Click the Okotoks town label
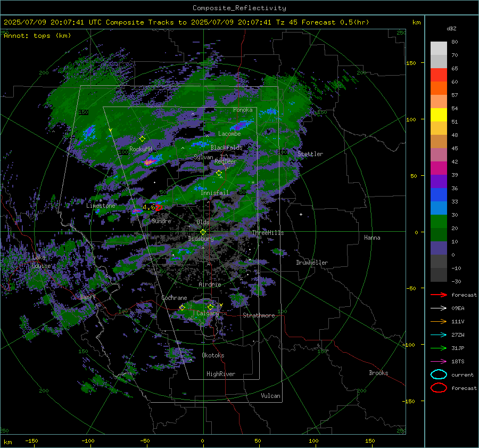The height and width of the screenshot is (448, 479). point(213,355)
